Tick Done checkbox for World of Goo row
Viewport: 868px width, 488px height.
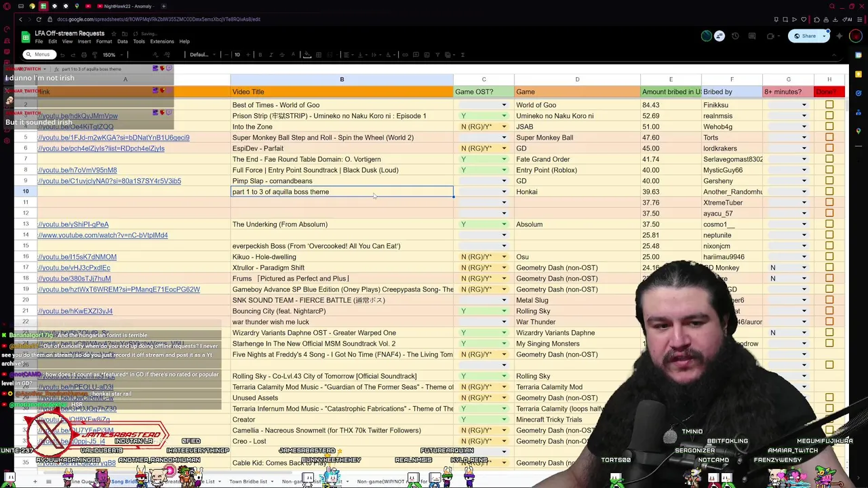click(x=829, y=105)
